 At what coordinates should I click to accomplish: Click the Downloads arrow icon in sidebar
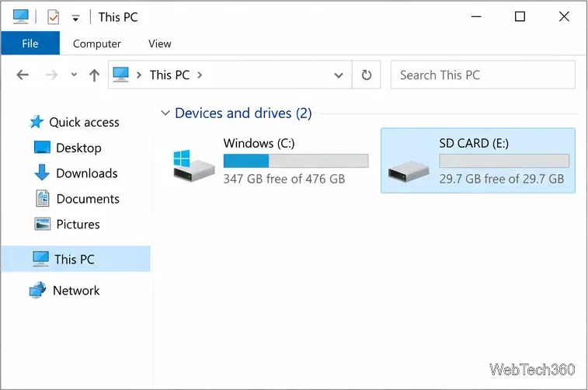click(42, 172)
